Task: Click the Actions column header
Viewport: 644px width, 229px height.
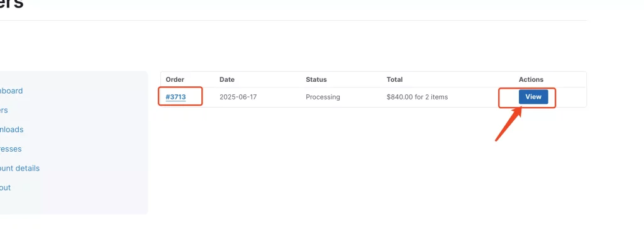Action: coord(531,80)
